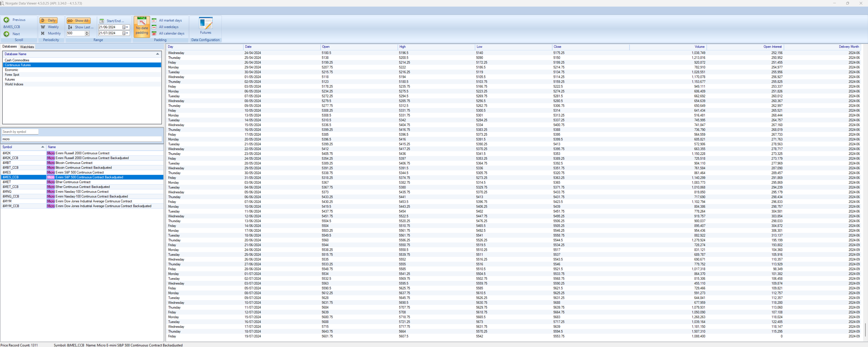Image resolution: width=868 pixels, height=347 pixels.
Task: Toggle the No date padding option
Action: (x=142, y=27)
